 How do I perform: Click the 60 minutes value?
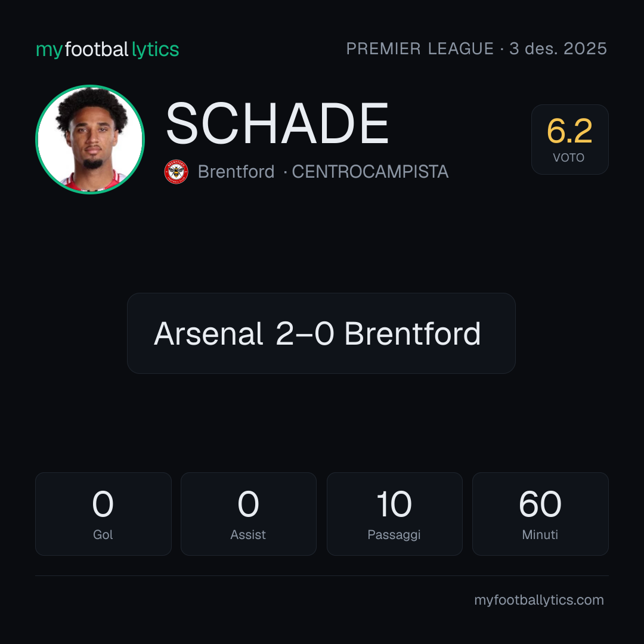(x=540, y=504)
